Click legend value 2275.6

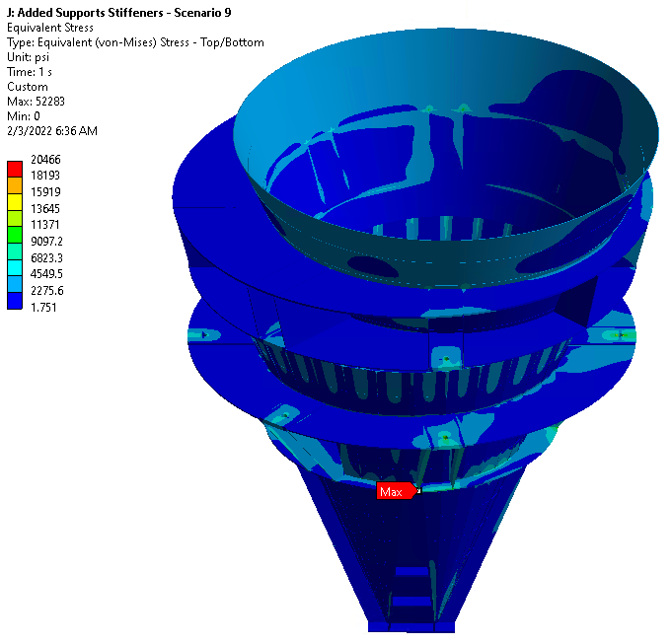(x=47, y=291)
